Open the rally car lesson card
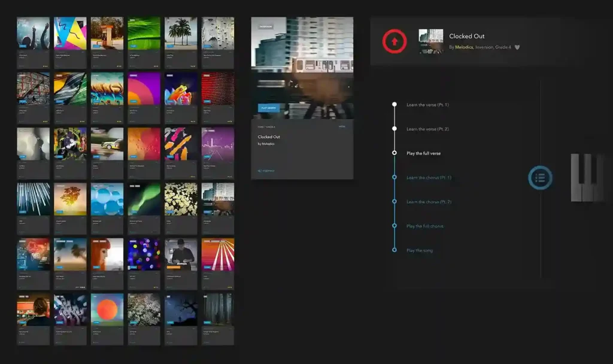Viewport: 613px width, 364px height. coord(107,144)
